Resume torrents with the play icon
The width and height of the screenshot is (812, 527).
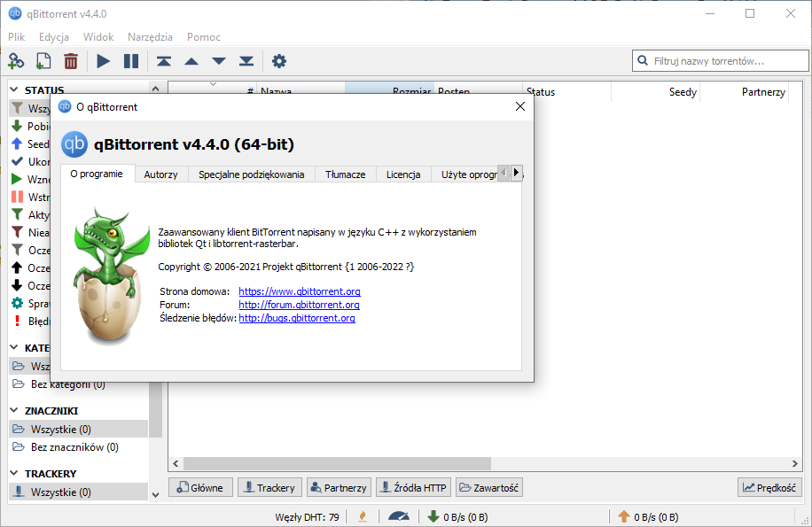(104, 61)
